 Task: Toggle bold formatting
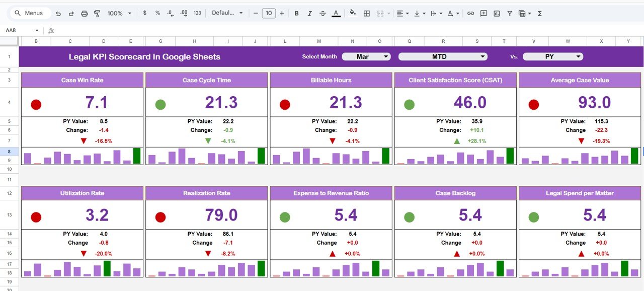[296, 13]
